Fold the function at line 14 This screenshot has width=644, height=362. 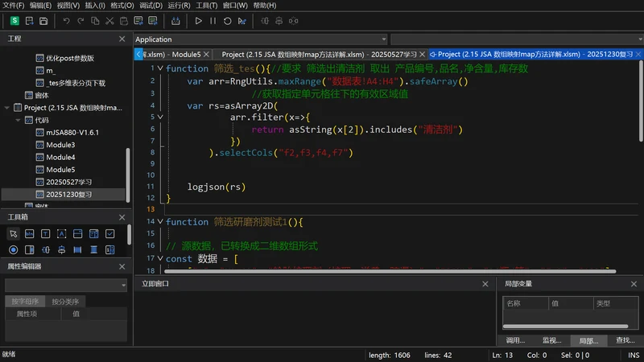click(x=160, y=222)
